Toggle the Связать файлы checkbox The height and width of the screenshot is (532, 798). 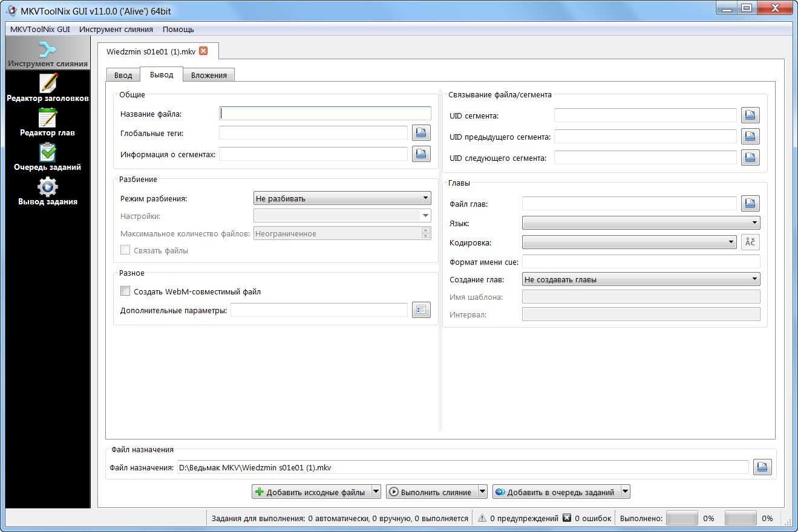[125, 250]
